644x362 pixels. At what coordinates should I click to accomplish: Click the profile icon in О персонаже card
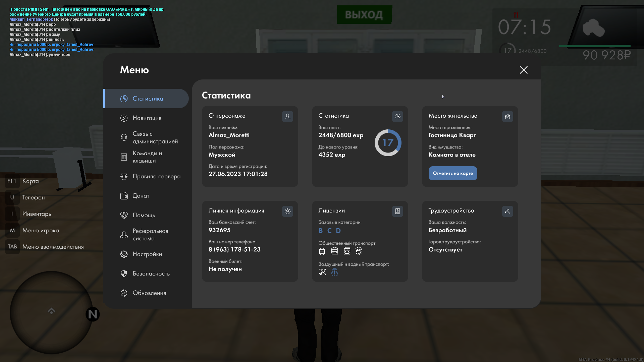point(287,116)
